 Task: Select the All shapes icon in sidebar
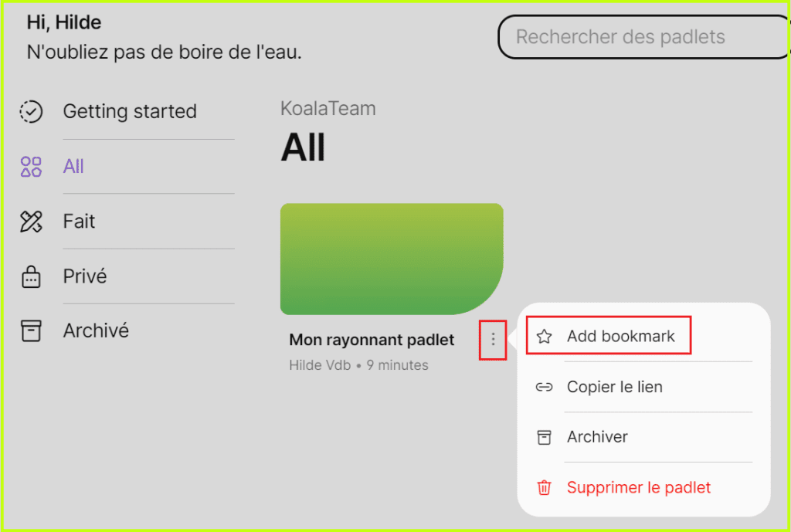click(x=31, y=167)
